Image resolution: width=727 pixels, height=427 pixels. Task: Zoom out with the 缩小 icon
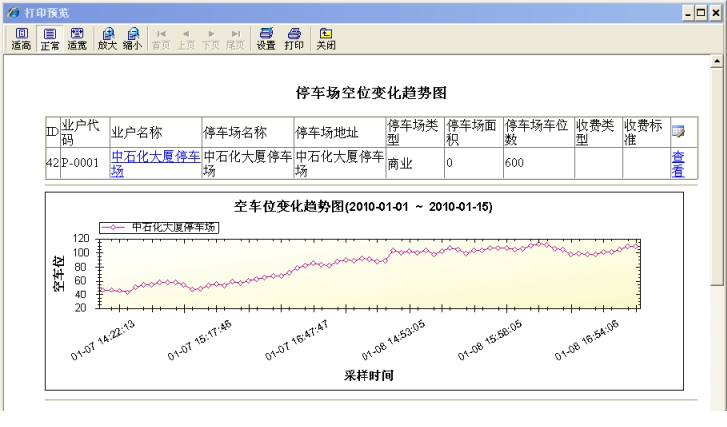pyautogui.click(x=134, y=38)
